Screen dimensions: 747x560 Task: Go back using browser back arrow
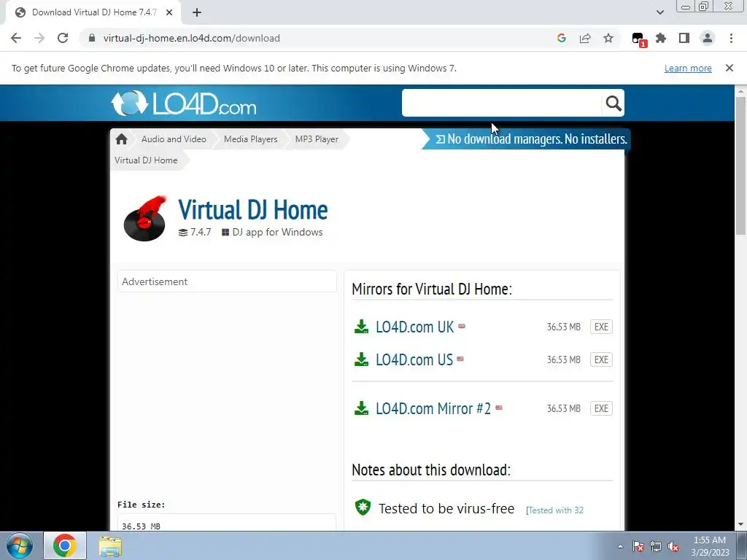[x=16, y=38]
